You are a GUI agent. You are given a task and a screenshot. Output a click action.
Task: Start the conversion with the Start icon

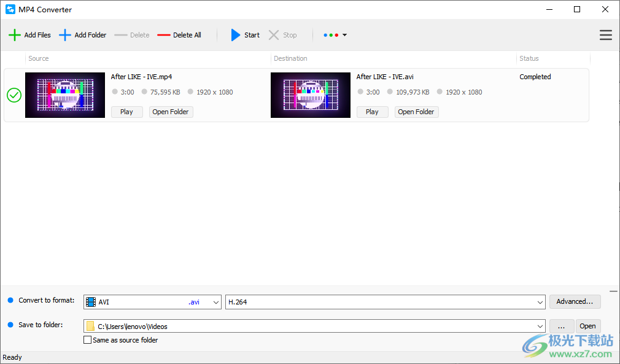point(234,35)
